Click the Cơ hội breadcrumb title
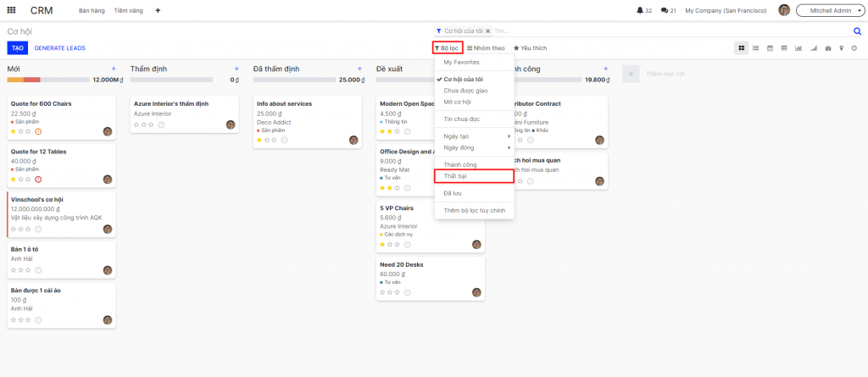The height and width of the screenshot is (377, 868). coord(19,31)
